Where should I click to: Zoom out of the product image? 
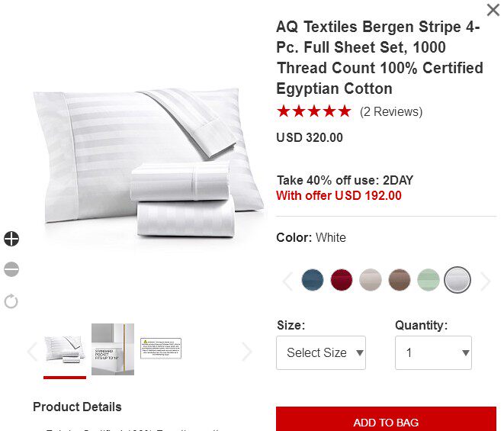11,269
